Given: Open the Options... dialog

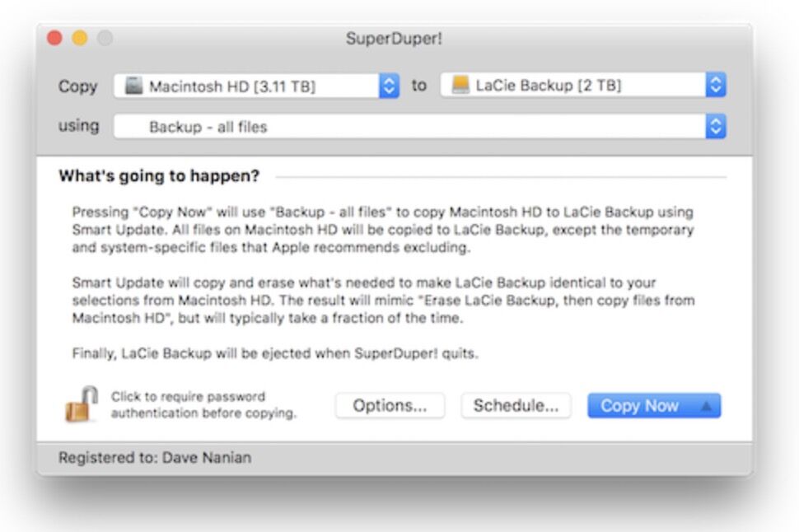Looking at the screenshot, I should [390, 405].
